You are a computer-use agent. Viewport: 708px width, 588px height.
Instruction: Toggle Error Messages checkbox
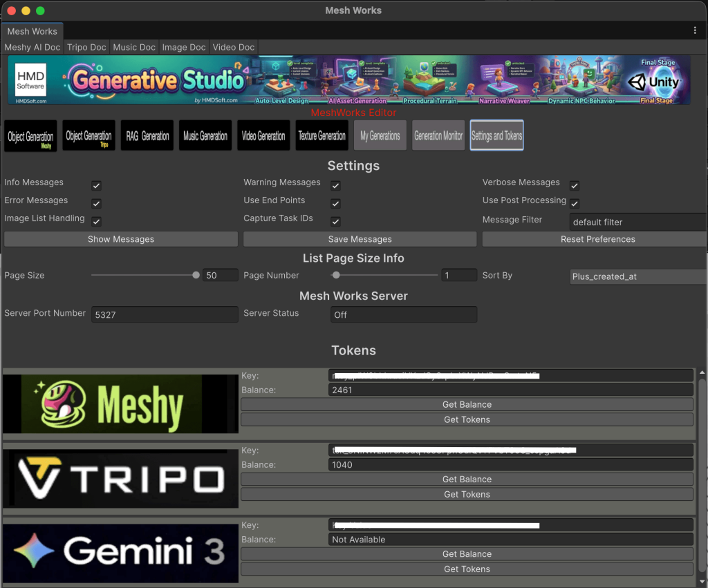tap(96, 204)
